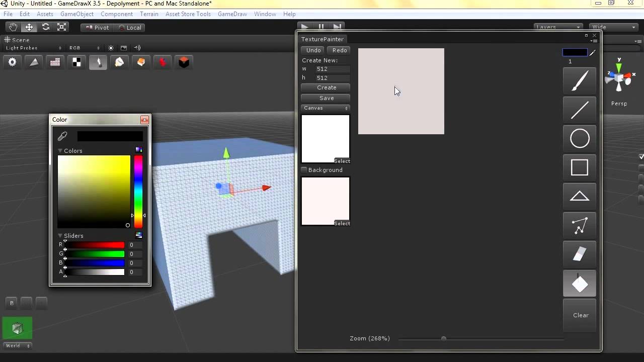This screenshot has height=362, width=644.
Task: Open the File menu
Action: click(x=8, y=14)
